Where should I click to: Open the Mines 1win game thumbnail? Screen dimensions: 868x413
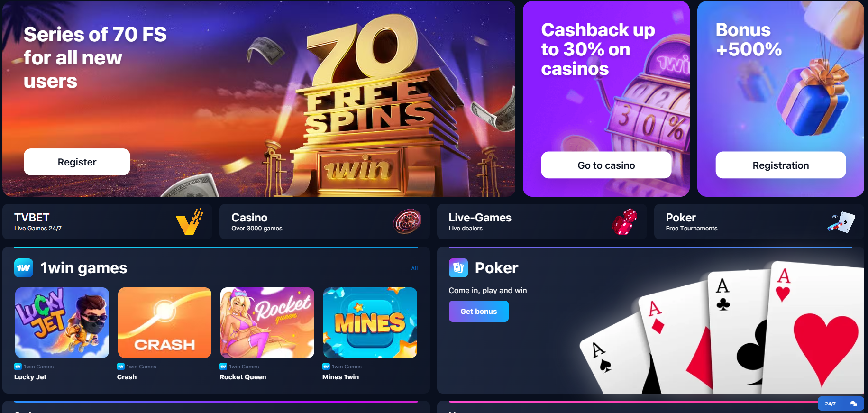(370, 322)
